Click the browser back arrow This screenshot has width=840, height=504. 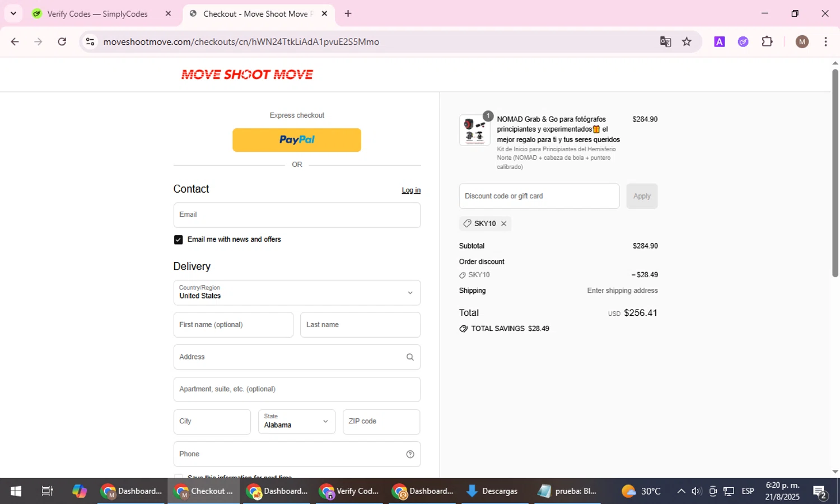tap(15, 41)
